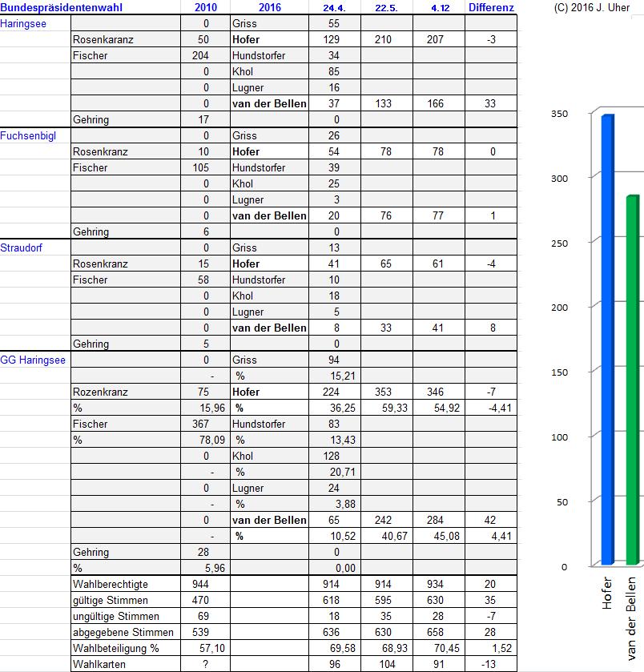644x672 pixels.
Task: Click the 24.4. date column header
Action: click(x=334, y=8)
